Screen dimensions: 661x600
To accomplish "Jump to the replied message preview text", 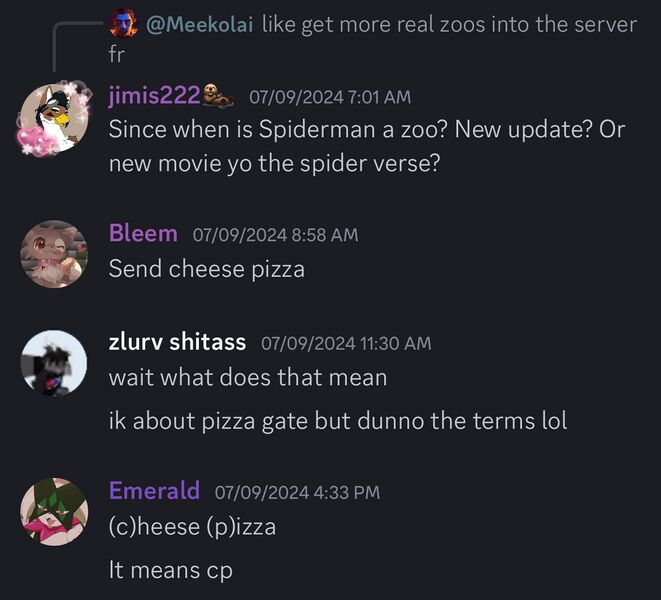I will click(x=448, y=24).
